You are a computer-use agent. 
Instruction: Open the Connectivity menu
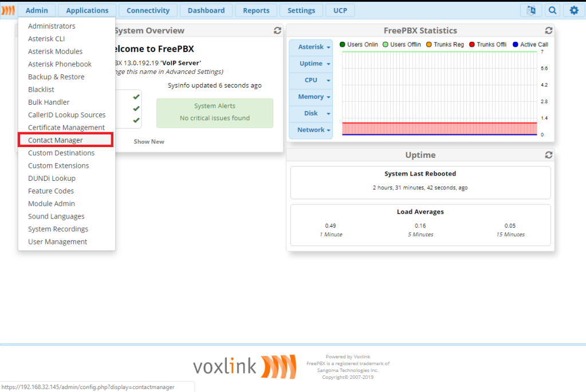coord(148,10)
